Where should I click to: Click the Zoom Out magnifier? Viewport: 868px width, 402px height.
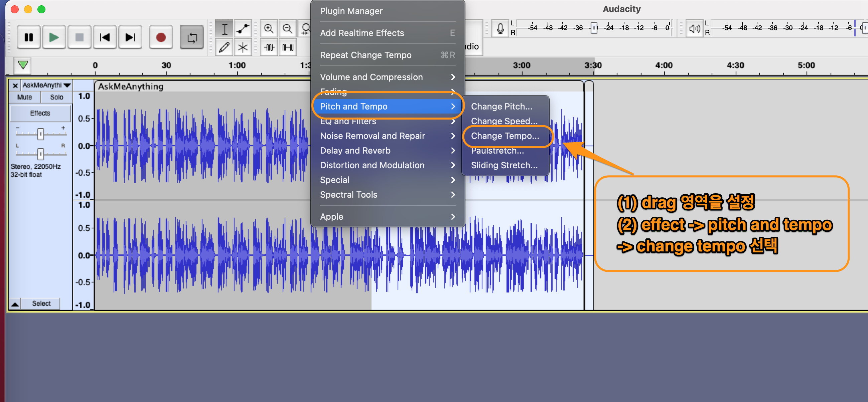pos(287,29)
